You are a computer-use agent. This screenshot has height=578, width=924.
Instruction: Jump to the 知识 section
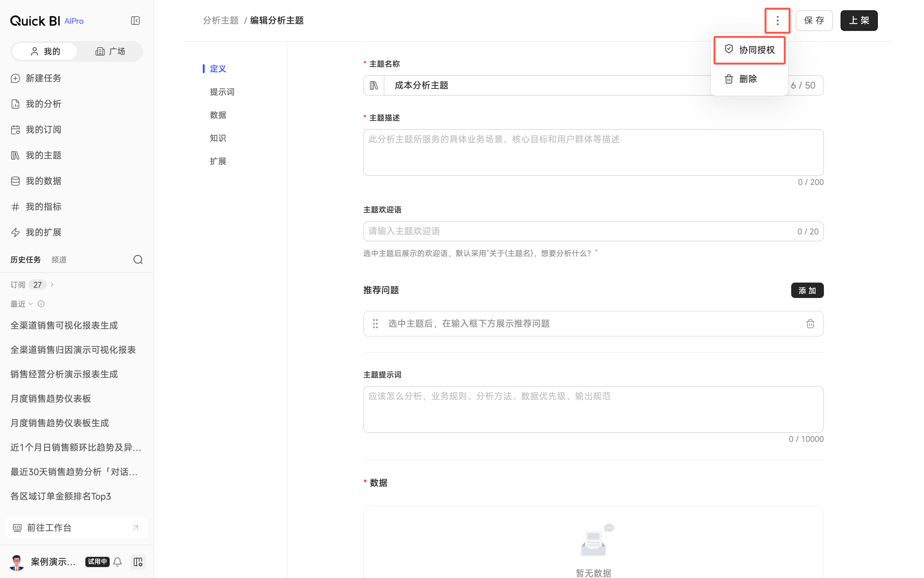218,138
